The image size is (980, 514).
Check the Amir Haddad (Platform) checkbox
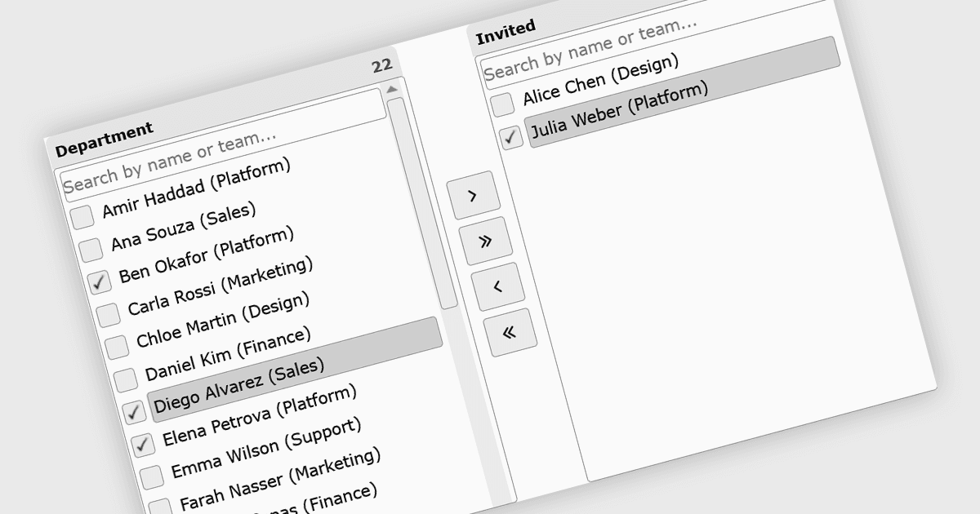tap(82, 217)
